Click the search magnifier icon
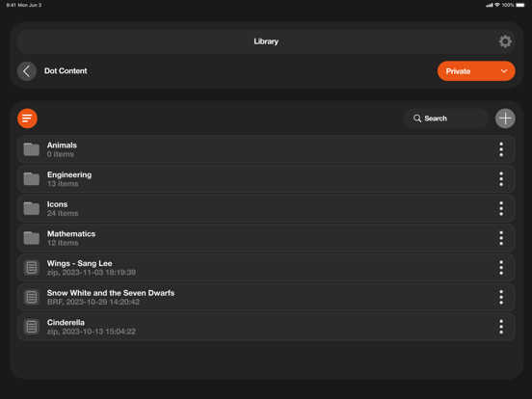Viewport: 532px width, 399px height. (417, 119)
